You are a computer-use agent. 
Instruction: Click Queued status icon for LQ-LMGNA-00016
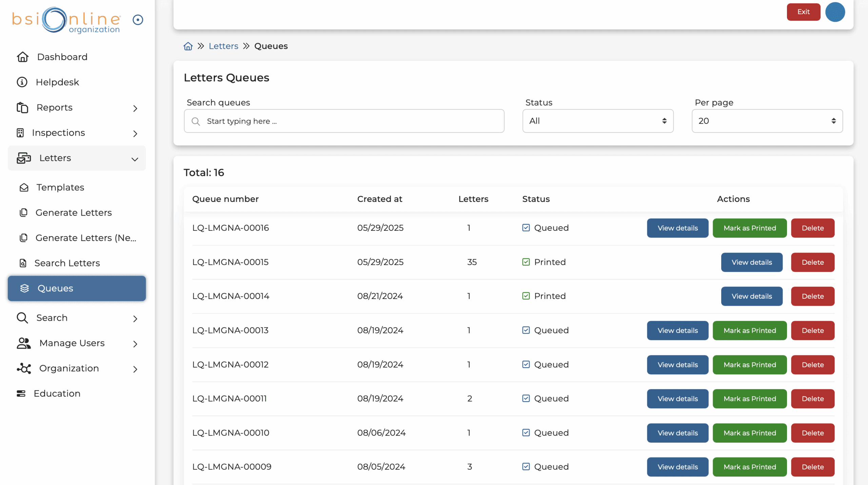point(526,228)
